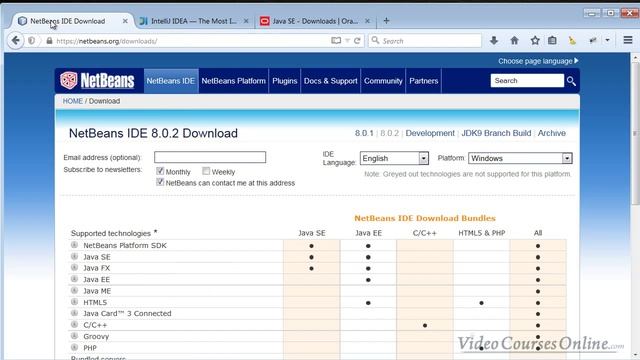Viewport: 640px width, 360px height.
Task: Go to browser home page icon
Action: point(514,40)
